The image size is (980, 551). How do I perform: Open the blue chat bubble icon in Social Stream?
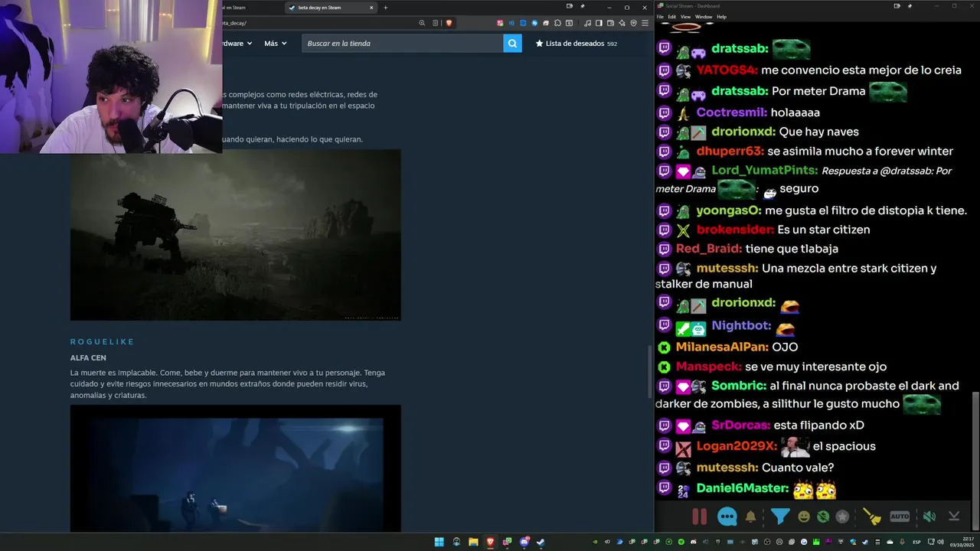tap(727, 517)
